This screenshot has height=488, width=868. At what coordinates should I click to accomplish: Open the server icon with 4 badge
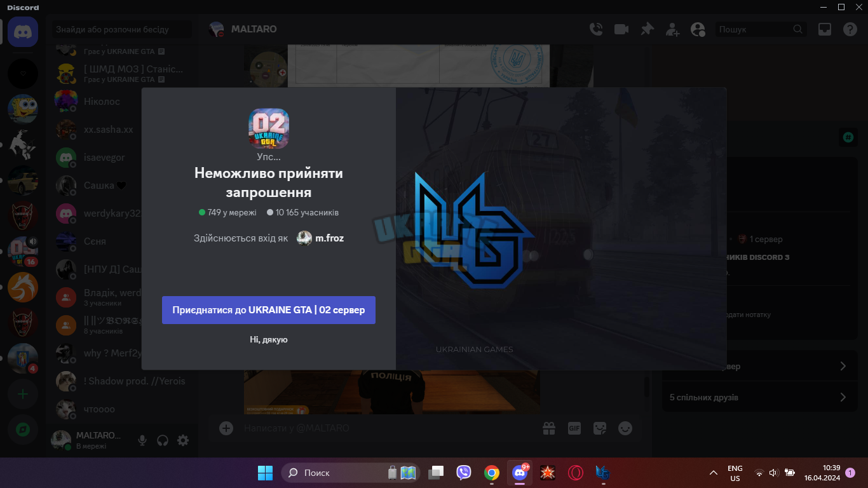[x=23, y=359]
